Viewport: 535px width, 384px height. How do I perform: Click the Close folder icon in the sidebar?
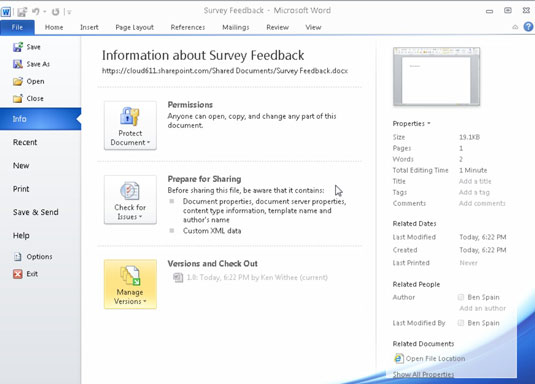point(18,99)
